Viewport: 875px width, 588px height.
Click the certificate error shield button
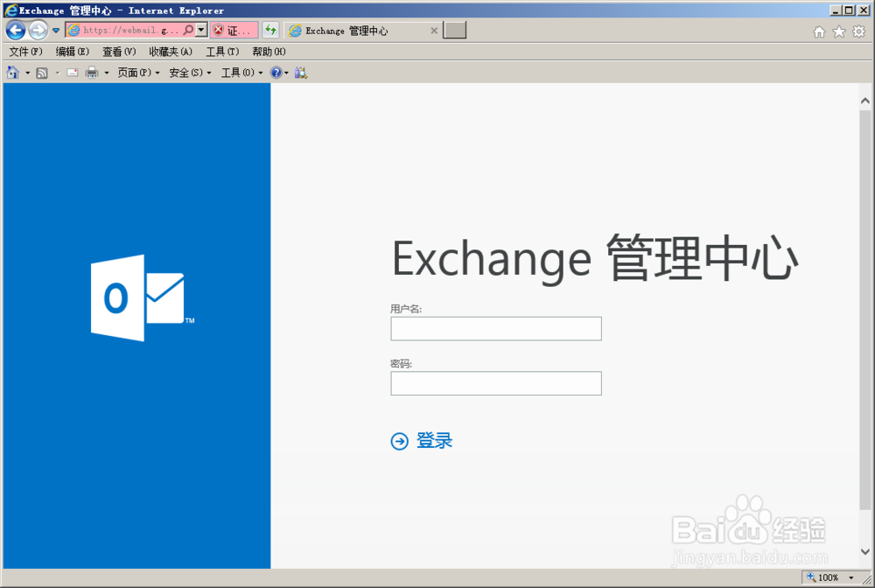[x=234, y=30]
